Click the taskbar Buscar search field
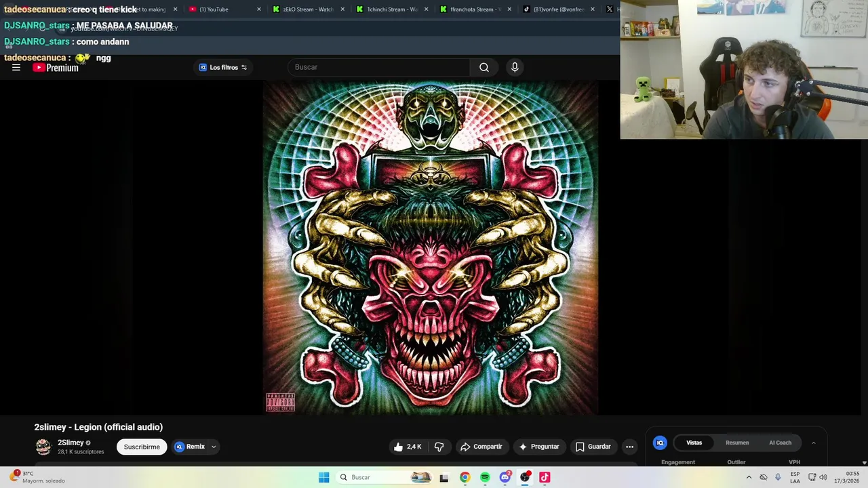The width and height of the screenshot is (868, 488). point(384,477)
